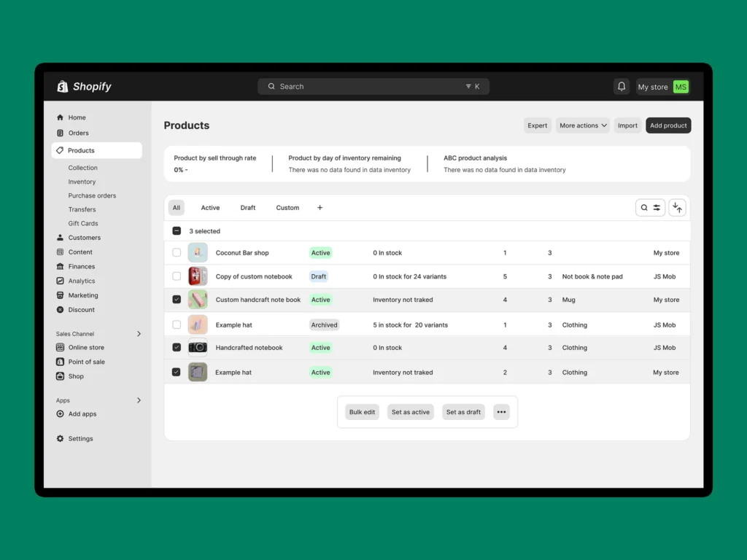The height and width of the screenshot is (560, 747).
Task: Open the My store account menu
Action: tap(662, 87)
